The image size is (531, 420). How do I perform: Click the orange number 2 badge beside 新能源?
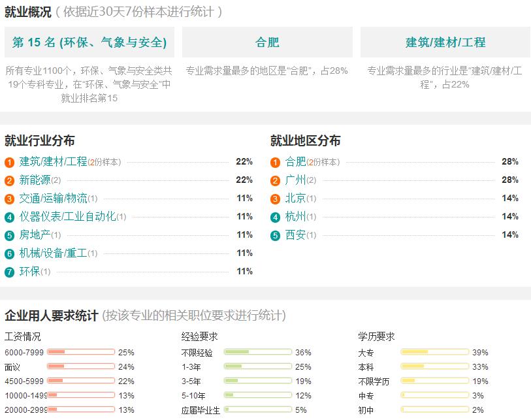pos(10,180)
